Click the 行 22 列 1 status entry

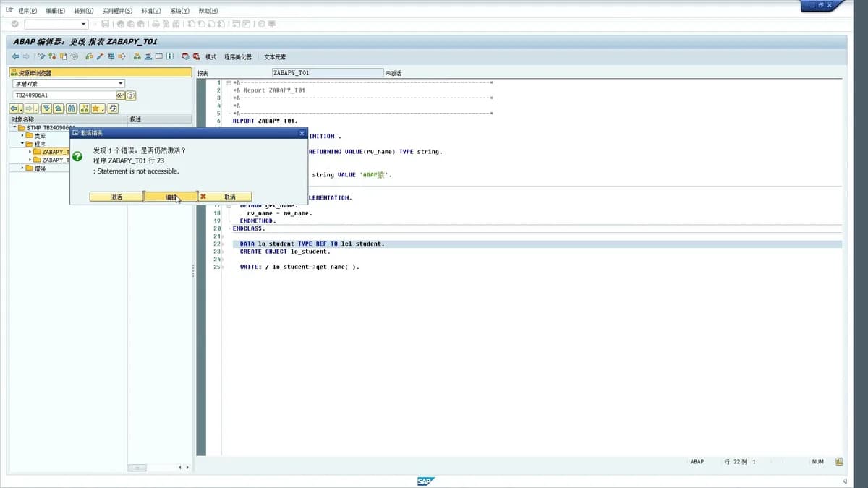[740, 461]
